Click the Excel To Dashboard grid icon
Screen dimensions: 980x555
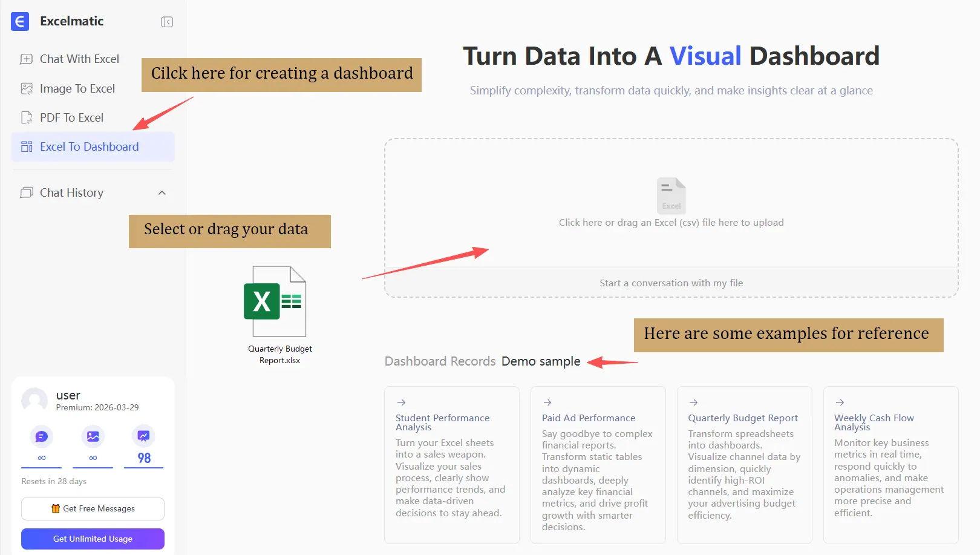(27, 146)
